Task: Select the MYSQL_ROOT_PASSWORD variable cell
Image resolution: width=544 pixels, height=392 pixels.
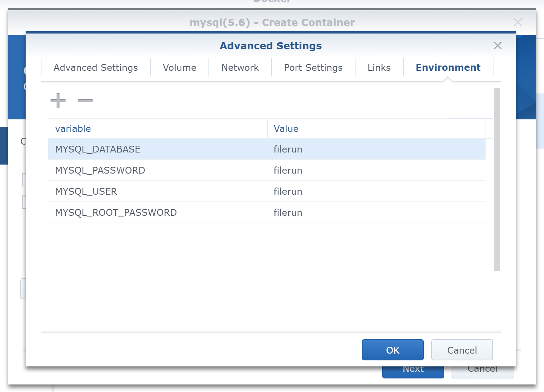Action: click(116, 213)
